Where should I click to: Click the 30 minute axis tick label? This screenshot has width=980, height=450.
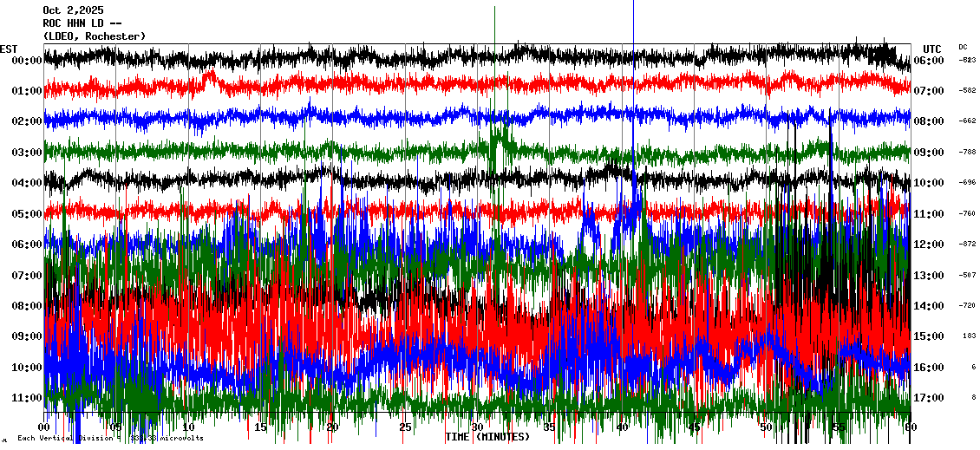click(x=478, y=427)
